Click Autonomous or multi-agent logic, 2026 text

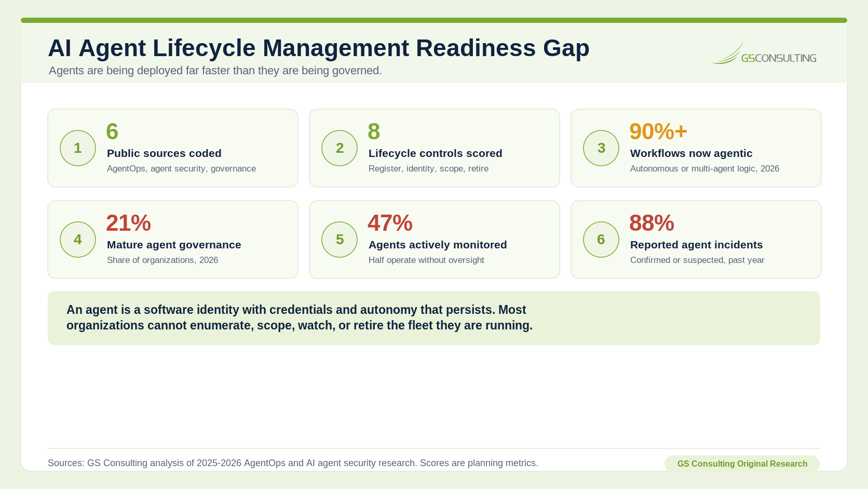click(x=704, y=169)
